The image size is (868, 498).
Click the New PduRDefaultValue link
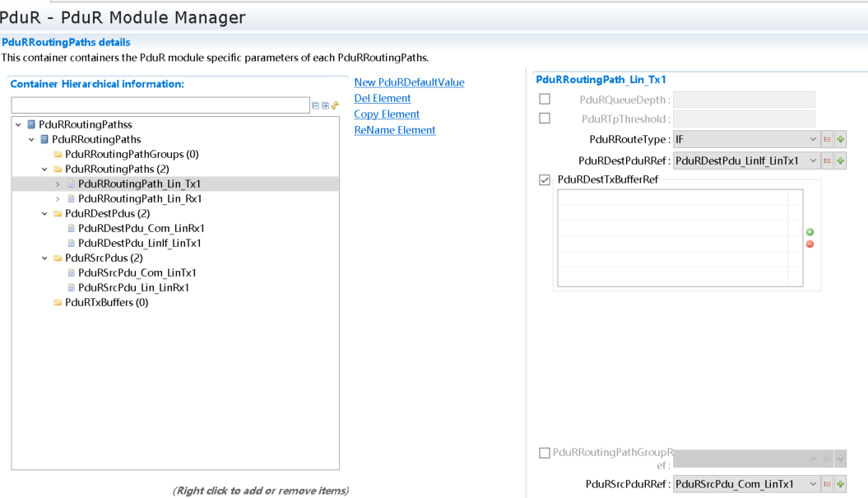point(409,82)
